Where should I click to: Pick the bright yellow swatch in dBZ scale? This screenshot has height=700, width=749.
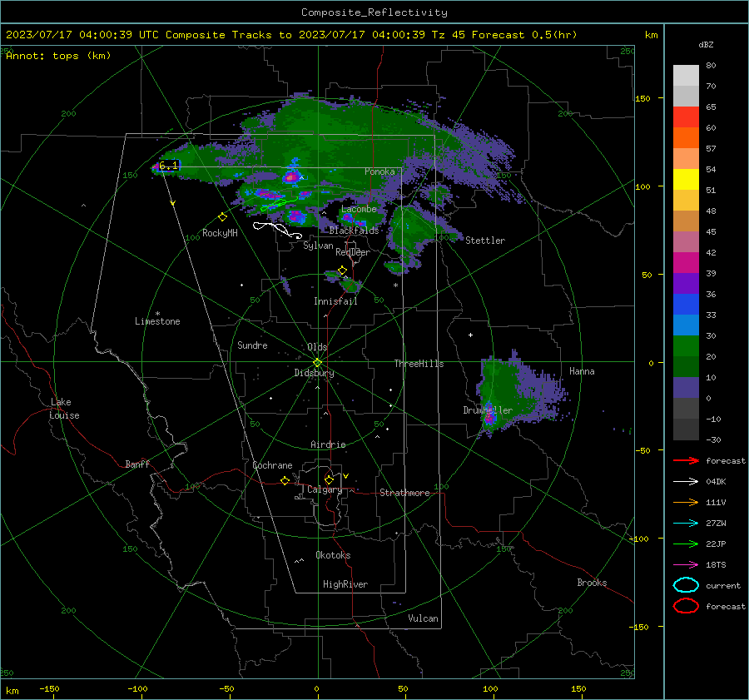tap(686, 179)
